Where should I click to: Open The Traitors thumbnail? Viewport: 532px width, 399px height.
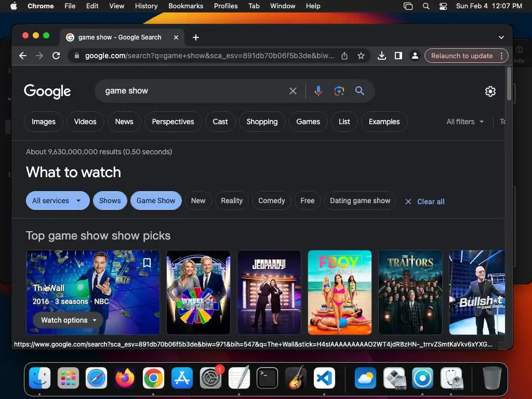coord(410,292)
